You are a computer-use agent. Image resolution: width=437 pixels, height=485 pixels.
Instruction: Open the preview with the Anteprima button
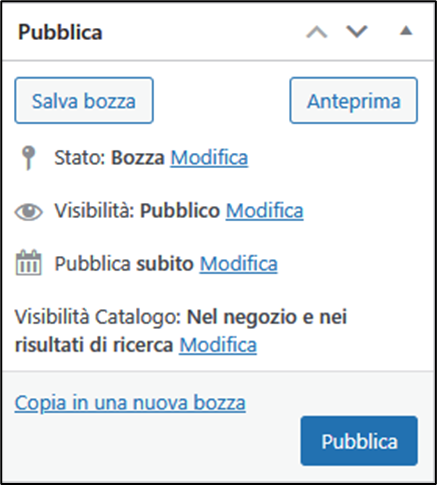[x=354, y=101]
